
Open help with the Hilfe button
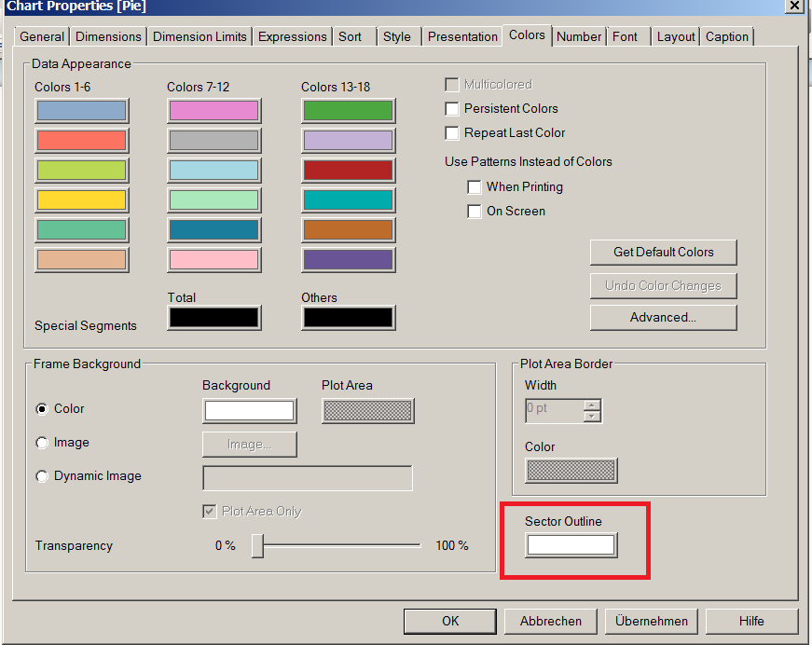coord(751,621)
